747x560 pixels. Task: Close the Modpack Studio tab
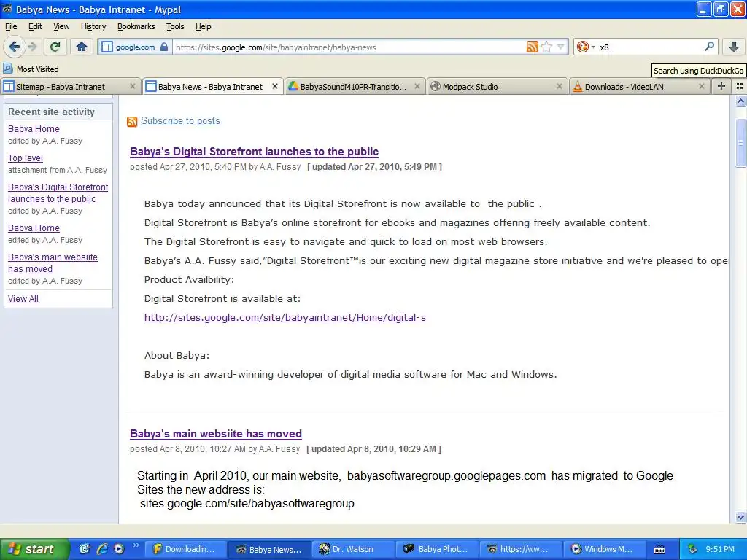(560, 86)
